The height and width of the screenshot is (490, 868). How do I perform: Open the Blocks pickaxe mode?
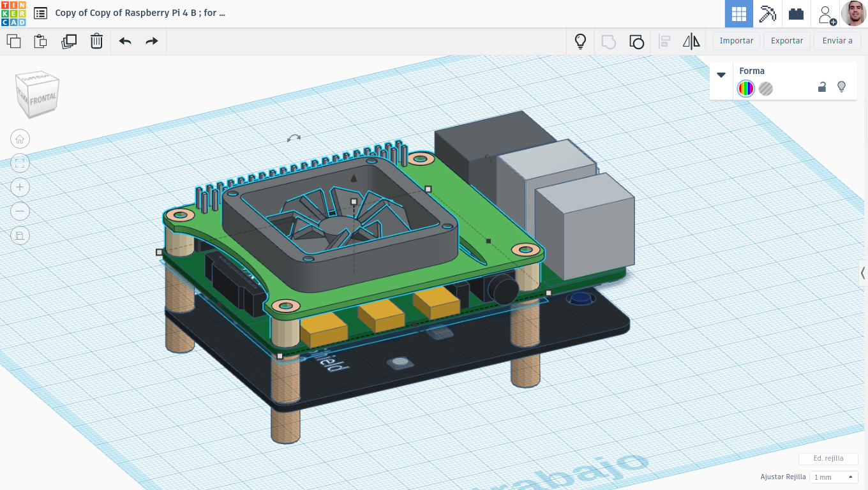(x=767, y=13)
